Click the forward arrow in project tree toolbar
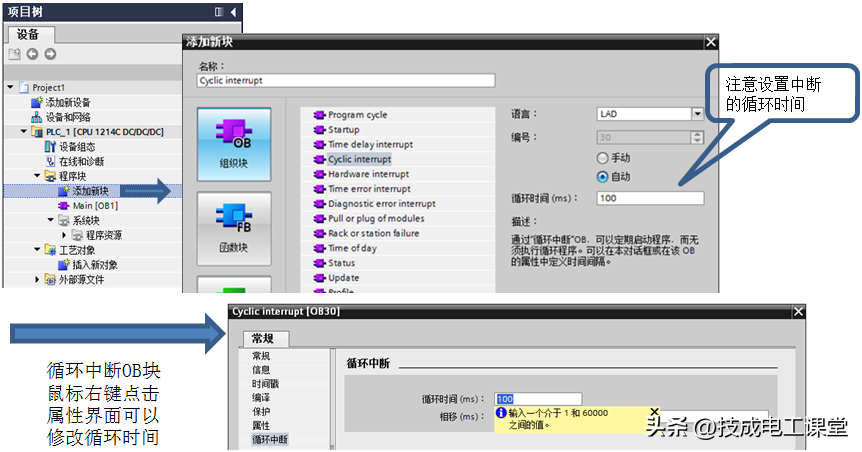The image size is (862, 452). (x=50, y=54)
